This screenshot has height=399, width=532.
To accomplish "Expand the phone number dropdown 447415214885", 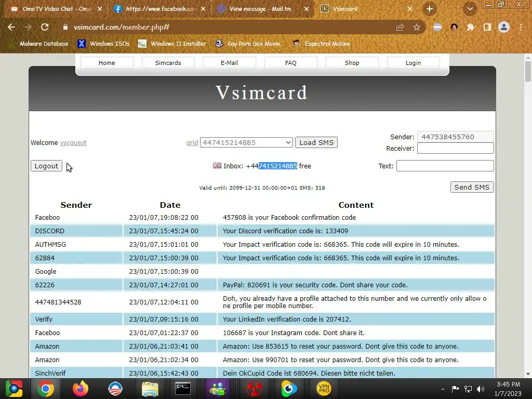I will (x=246, y=142).
